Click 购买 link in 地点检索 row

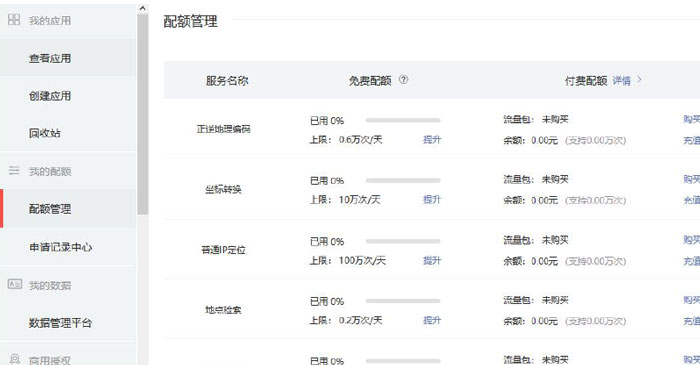point(692,300)
